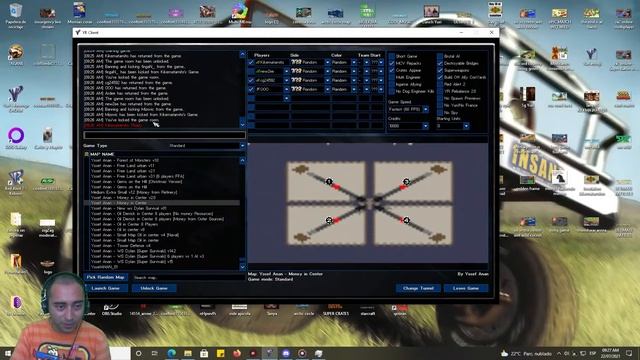This screenshot has width=640, height=360.
Task: Open the Recycle Bin desktop icon
Action: point(16,16)
